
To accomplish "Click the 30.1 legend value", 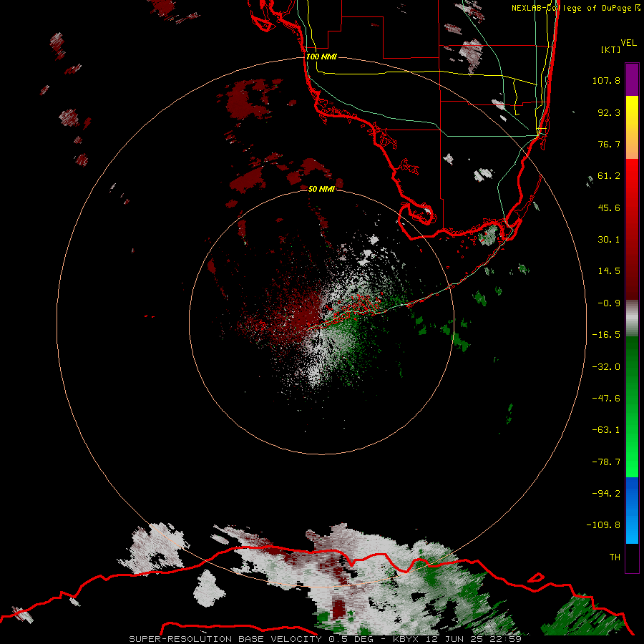I will (x=609, y=240).
